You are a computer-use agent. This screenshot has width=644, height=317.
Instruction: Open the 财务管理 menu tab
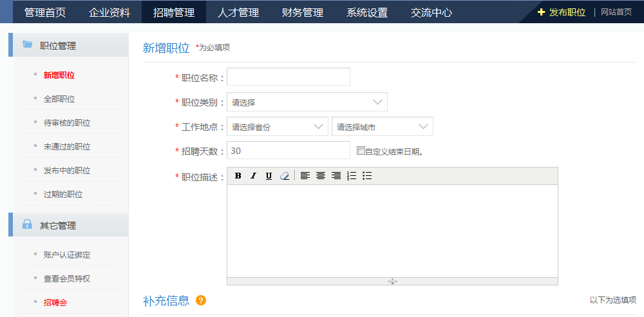tap(303, 12)
